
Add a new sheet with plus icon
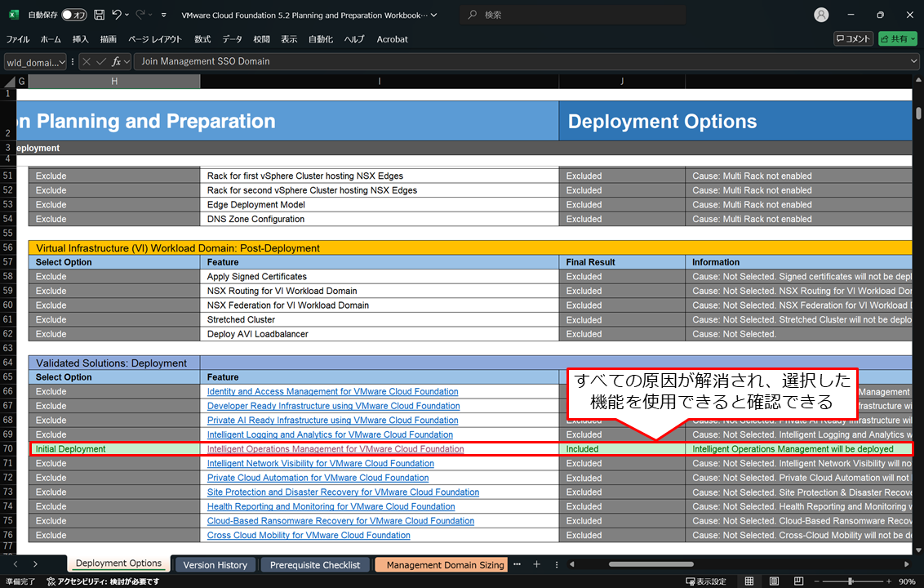(x=537, y=564)
